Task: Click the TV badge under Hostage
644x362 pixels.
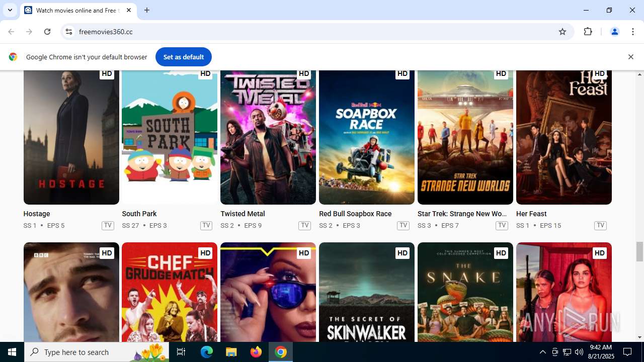Action: [108, 225]
